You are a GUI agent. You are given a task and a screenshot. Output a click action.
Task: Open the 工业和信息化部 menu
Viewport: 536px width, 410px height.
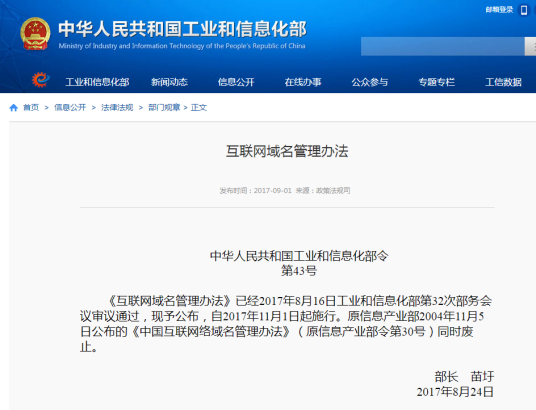[97, 82]
